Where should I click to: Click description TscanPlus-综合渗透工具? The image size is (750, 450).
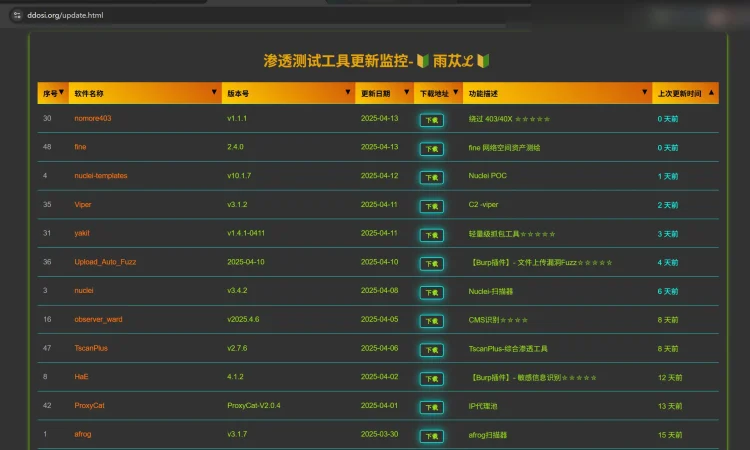(x=508, y=349)
